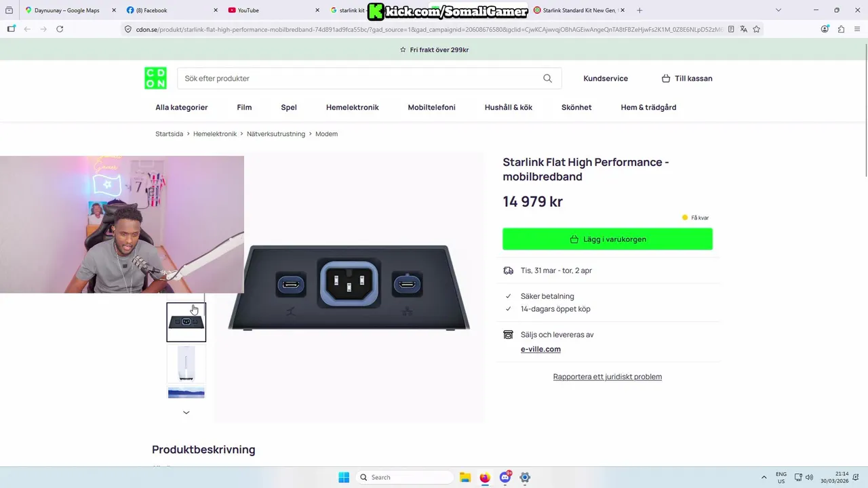Click the Windows taskbar Search box
The height and width of the screenshot is (488, 868).
[x=404, y=477]
